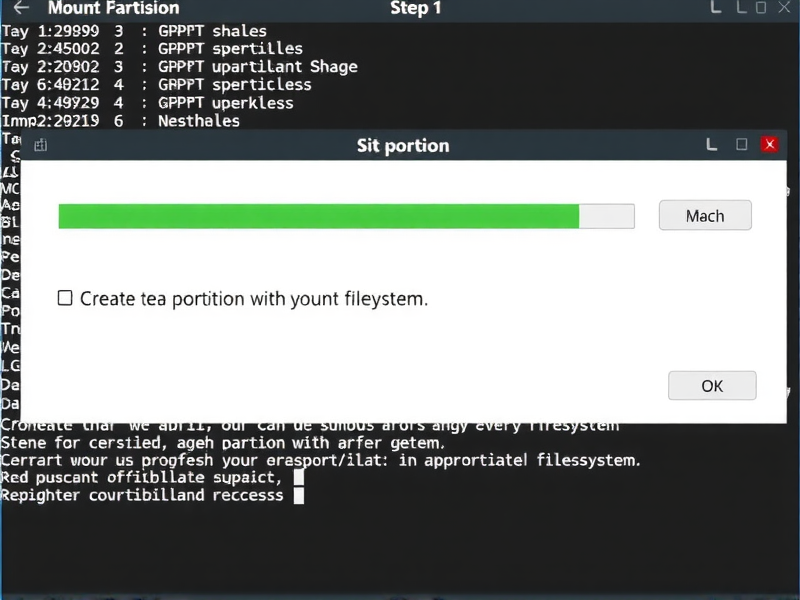
Task: Select the 'GPPPT upartilant Shage' terminal line
Action: click(257, 67)
